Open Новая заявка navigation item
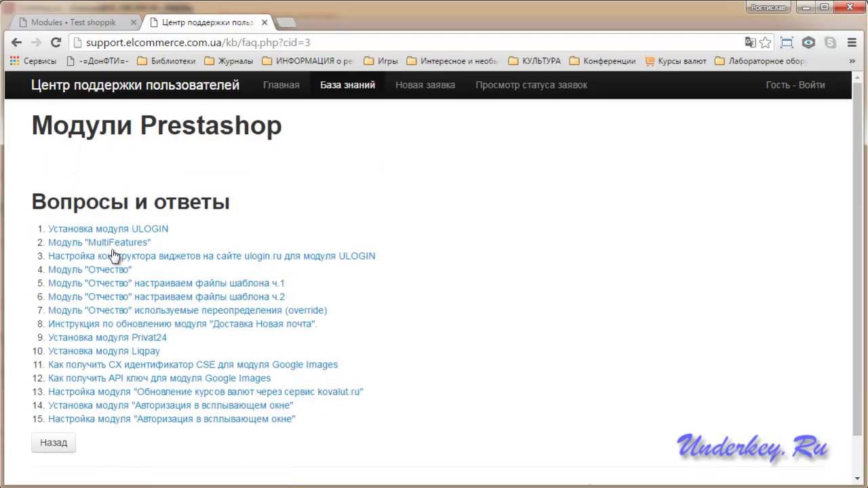Viewport: 868px width, 488px height. [x=425, y=85]
